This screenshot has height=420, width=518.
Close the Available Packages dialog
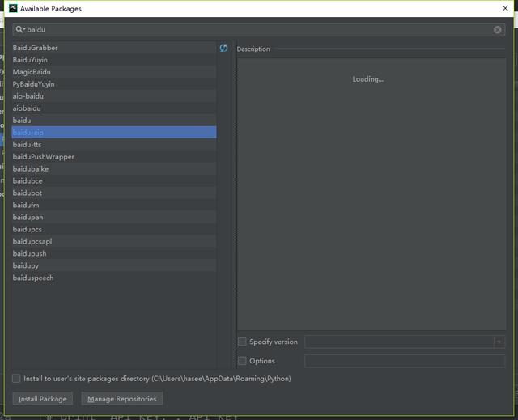pyautogui.click(x=505, y=8)
